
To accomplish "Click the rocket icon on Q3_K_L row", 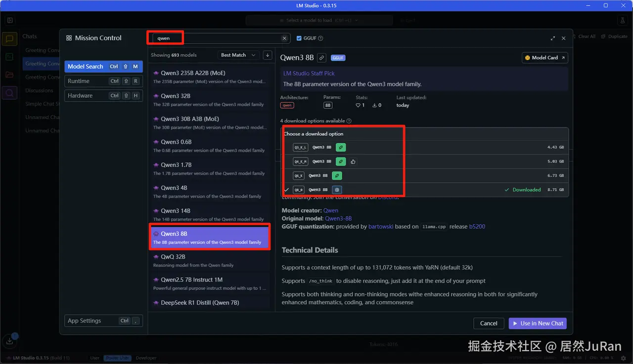I will pyautogui.click(x=341, y=147).
